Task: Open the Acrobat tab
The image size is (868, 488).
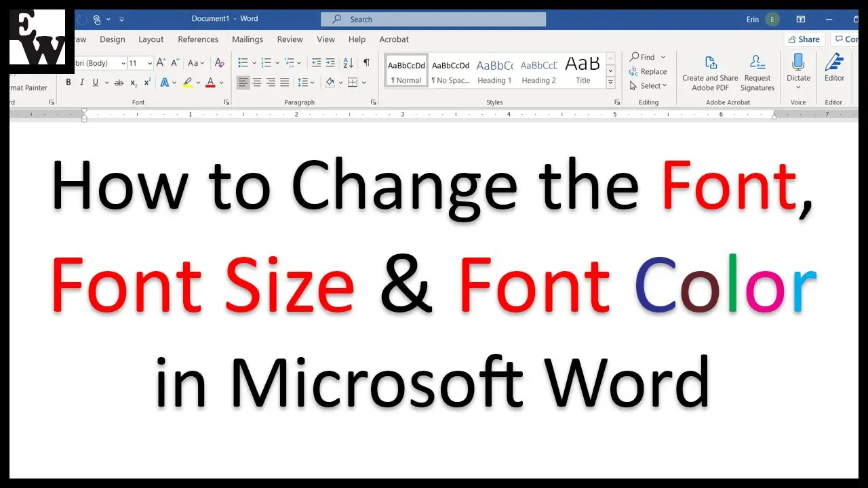Action: point(394,39)
